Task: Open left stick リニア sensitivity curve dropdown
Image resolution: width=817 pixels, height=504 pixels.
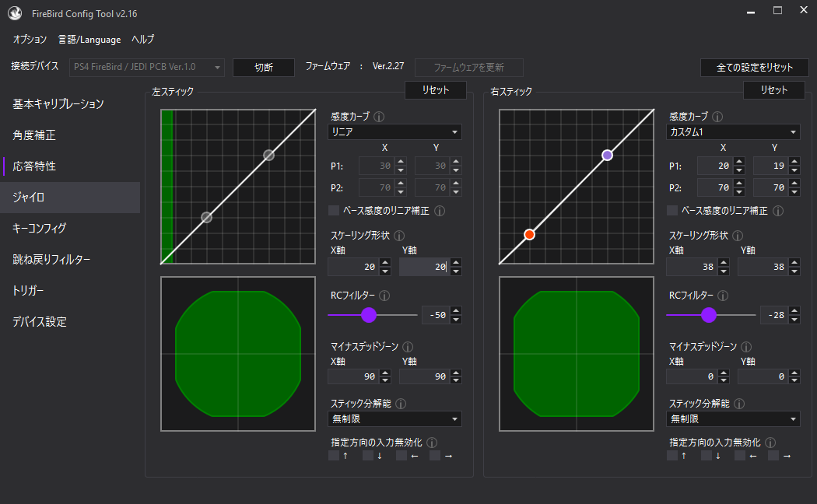Action: pos(394,132)
